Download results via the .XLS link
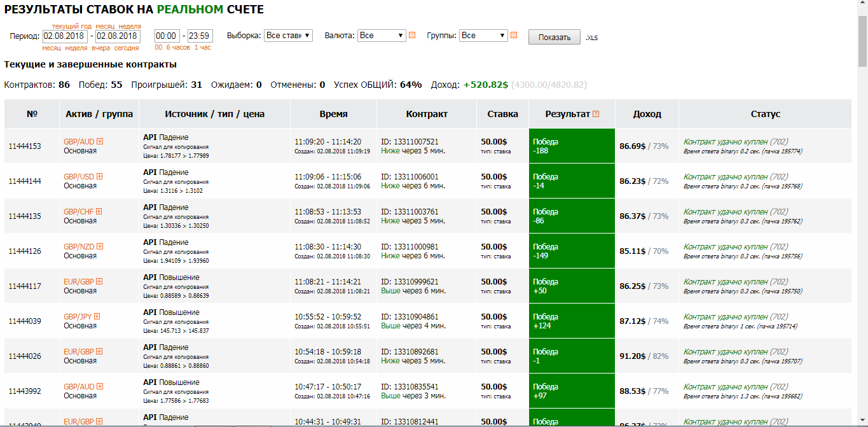Viewport: 868px width, 427px height. (x=591, y=38)
